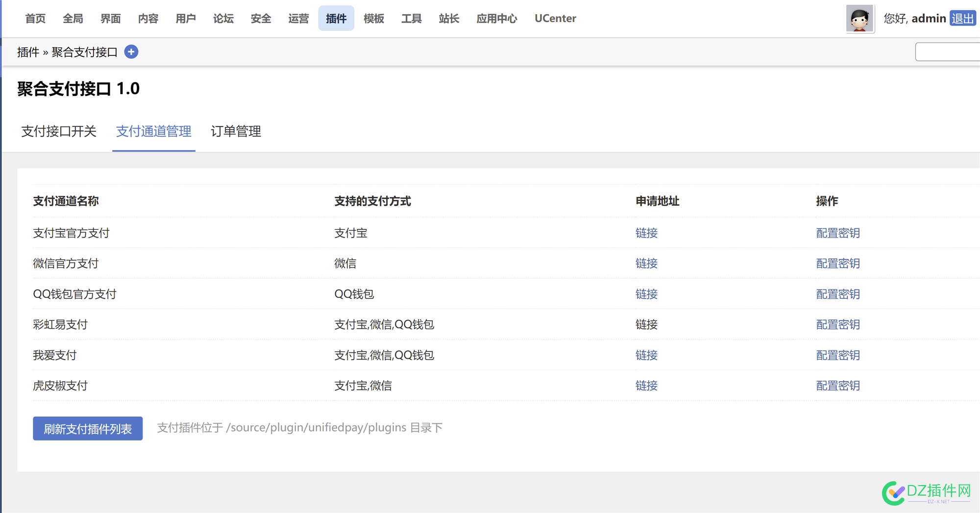Image resolution: width=980 pixels, height=513 pixels.
Task: Open the 全局 menu
Action: pyautogui.click(x=73, y=19)
